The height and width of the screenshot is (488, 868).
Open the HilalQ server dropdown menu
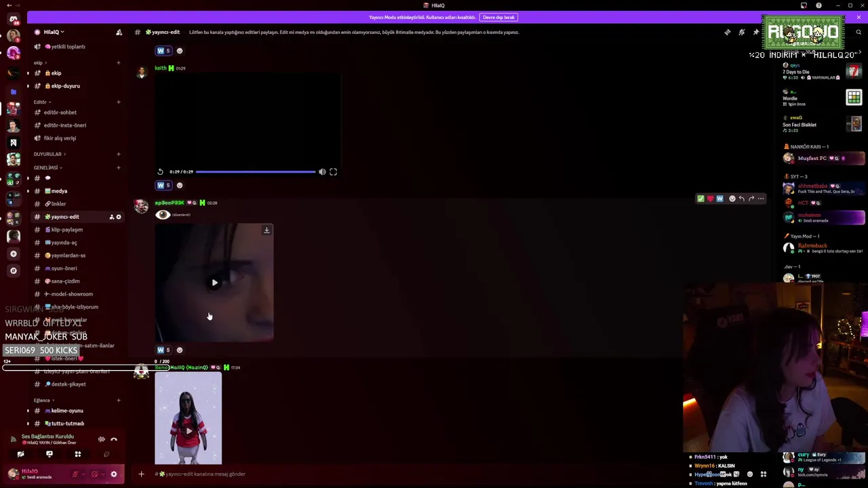(x=54, y=32)
